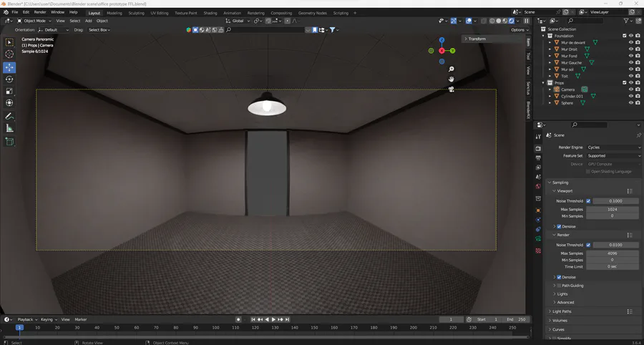Hide Mur de devant in viewport
The width and height of the screenshot is (644, 345).
(631, 43)
